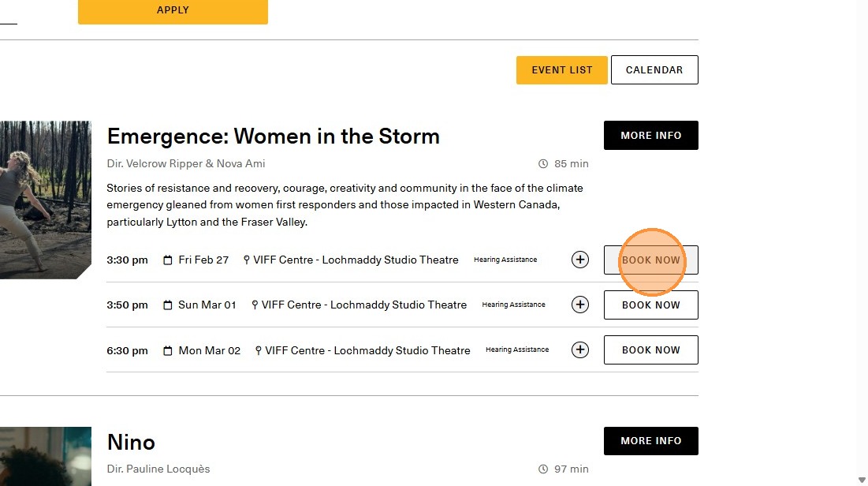
Task: Click location pin icon on 3:30 pm showtime
Action: (247, 260)
